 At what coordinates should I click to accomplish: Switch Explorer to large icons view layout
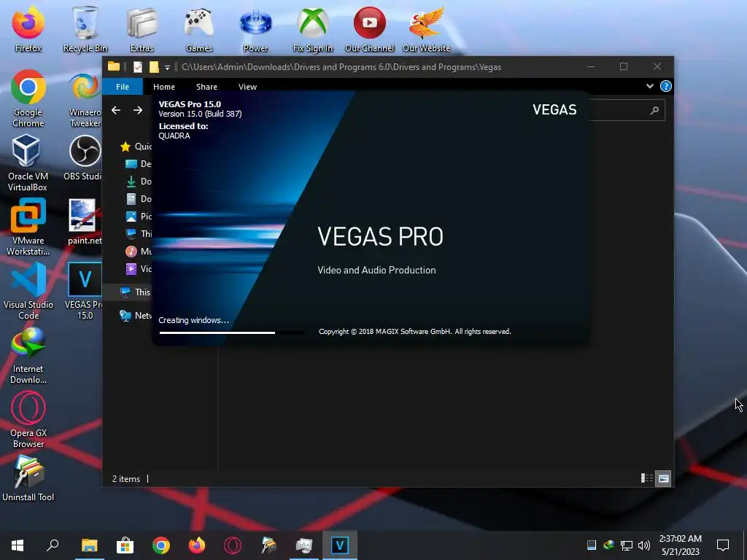pyautogui.click(x=663, y=478)
